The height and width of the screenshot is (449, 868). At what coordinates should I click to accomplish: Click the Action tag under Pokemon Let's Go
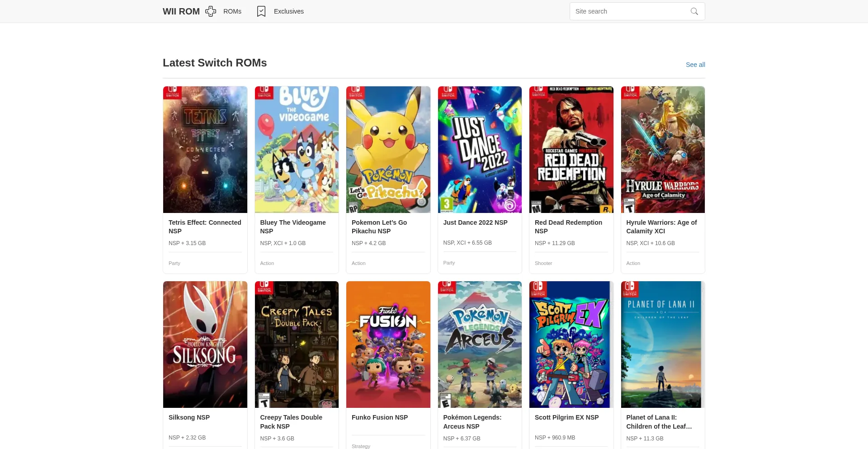[x=359, y=263]
